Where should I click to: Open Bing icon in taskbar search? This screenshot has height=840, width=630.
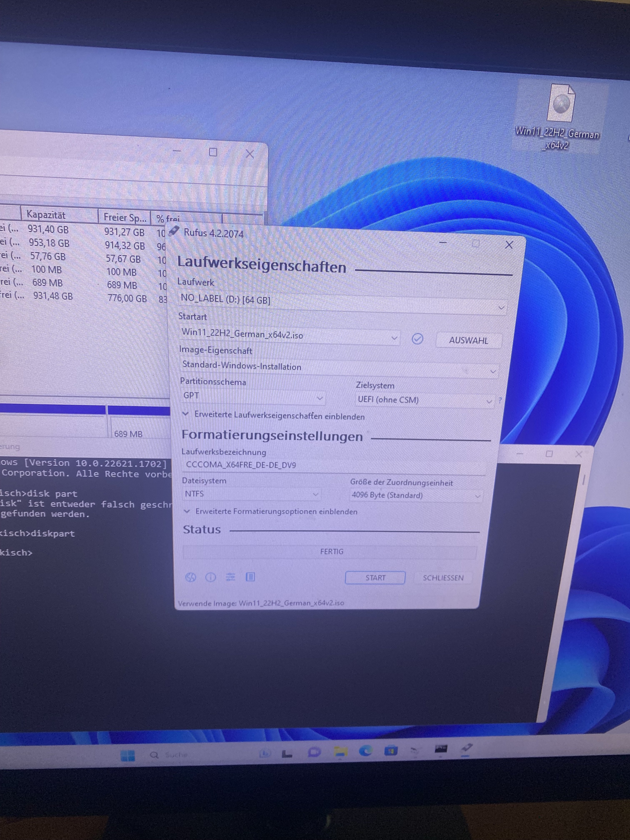point(265,753)
